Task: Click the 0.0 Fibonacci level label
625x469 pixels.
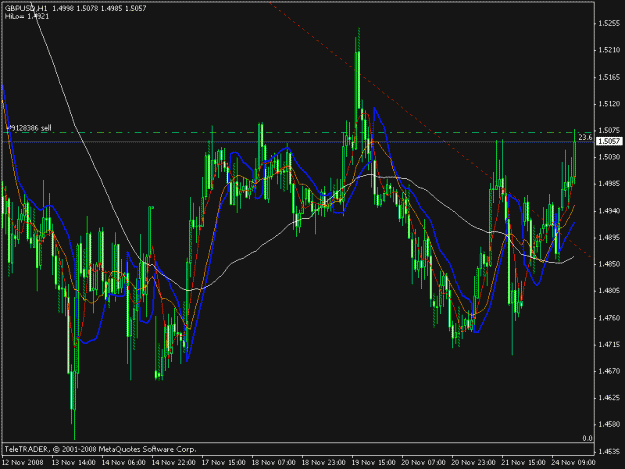Action: (x=587, y=438)
